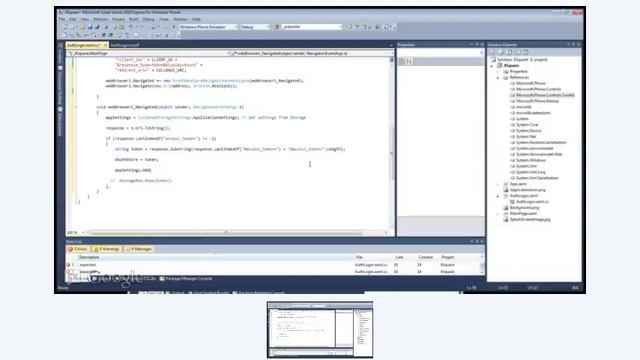This screenshot has width=640, height=360.
Task: Click the Find in Files icon beside the search box
Action: [x=277, y=27]
